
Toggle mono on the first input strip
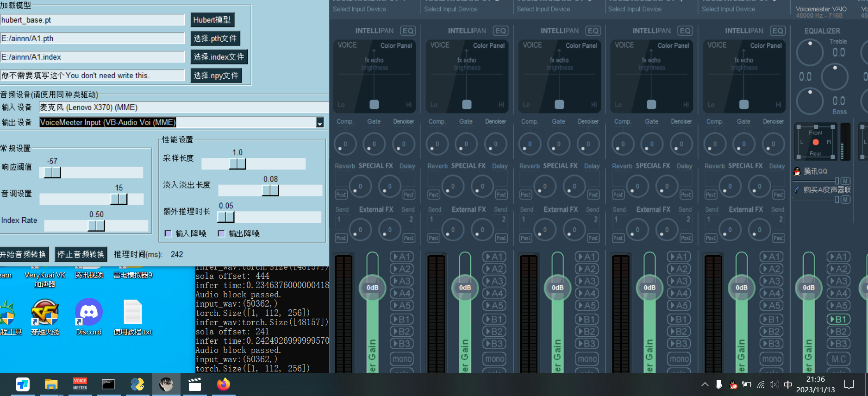(402, 359)
